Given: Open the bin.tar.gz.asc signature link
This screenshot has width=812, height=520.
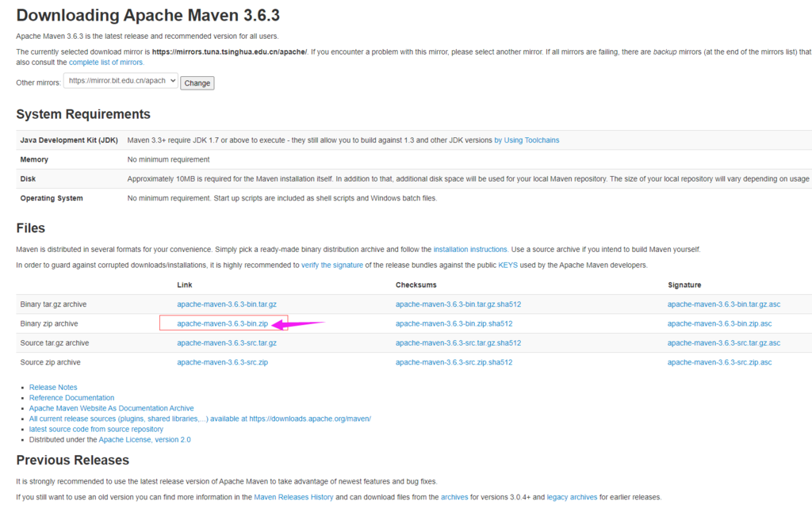Looking at the screenshot, I should pyautogui.click(x=724, y=304).
